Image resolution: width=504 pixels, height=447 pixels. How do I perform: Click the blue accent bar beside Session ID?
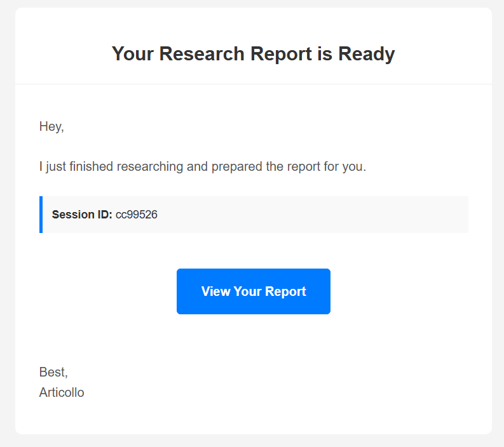click(x=41, y=215)
